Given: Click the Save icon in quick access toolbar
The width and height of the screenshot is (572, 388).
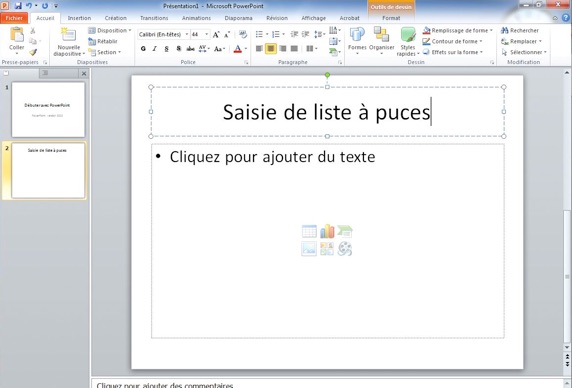Looking at the screenshot, I should [18, 6].
